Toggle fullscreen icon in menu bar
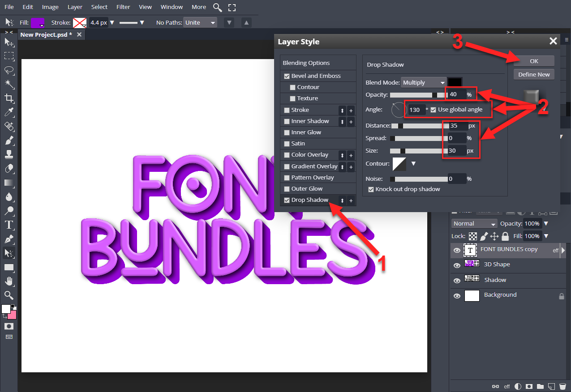 (x=232, y=7)
